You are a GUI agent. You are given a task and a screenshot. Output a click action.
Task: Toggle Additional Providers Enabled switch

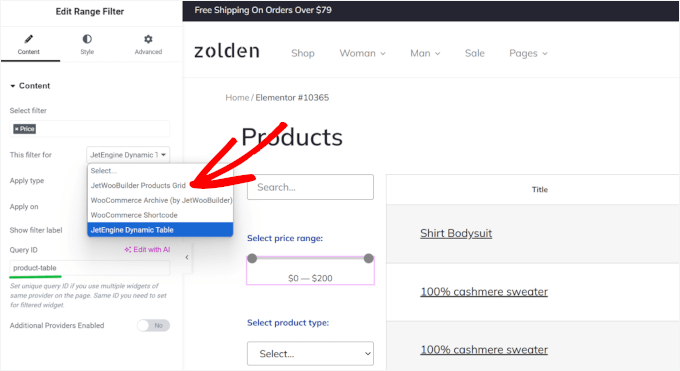[x=154, y=325]
